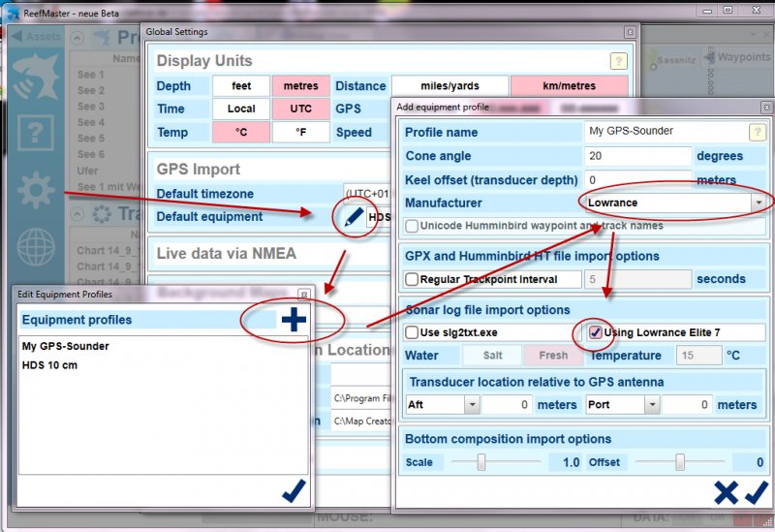Accept Add equipment profile with checkmark

[x=756, y=492]
